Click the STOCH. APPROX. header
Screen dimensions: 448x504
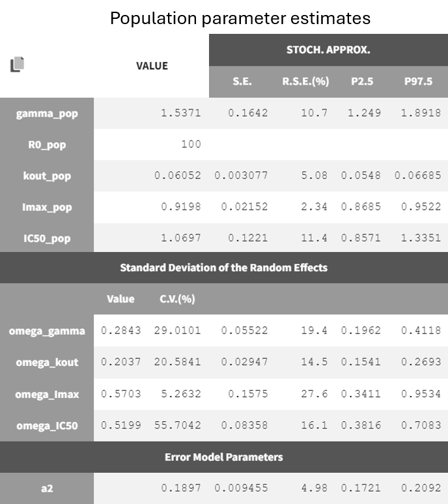tap(328, 50)
